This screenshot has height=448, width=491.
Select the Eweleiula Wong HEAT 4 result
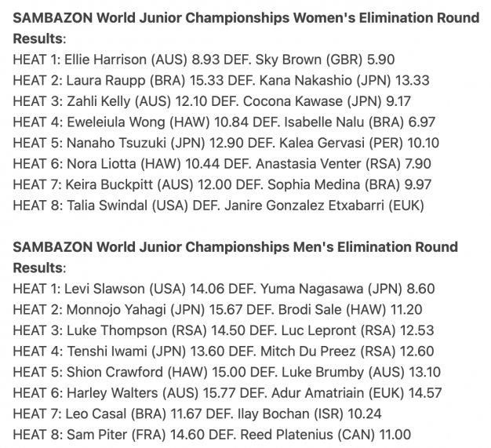pos(224,122)
